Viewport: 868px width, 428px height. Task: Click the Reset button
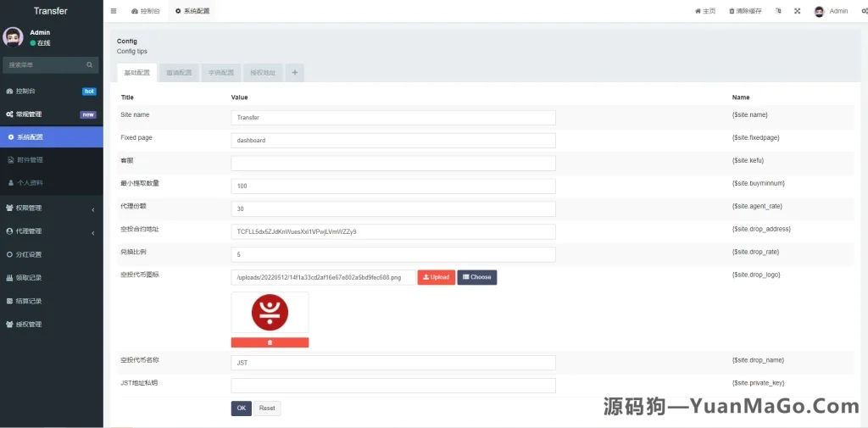pyautogui.click(x=267, y=408)
